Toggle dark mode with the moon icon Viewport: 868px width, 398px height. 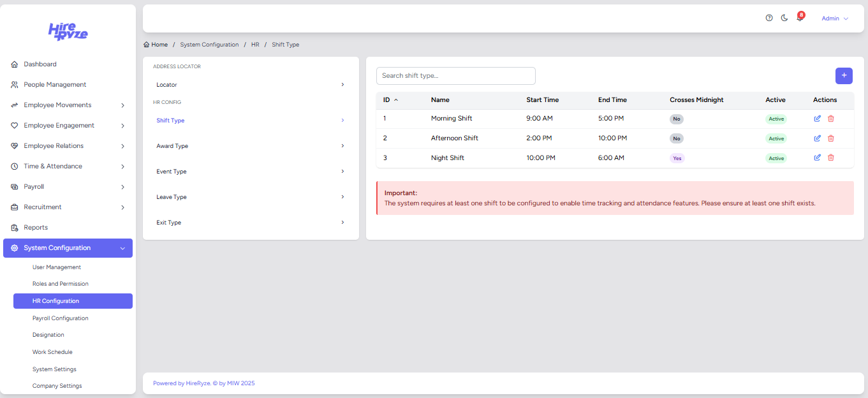[784, 18]
